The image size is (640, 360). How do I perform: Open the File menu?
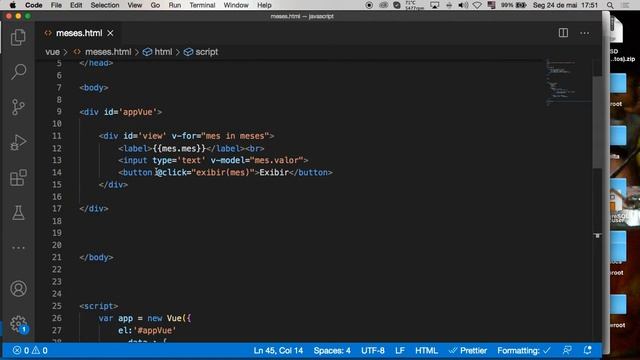pyautogui.click(x=56, y=5)
